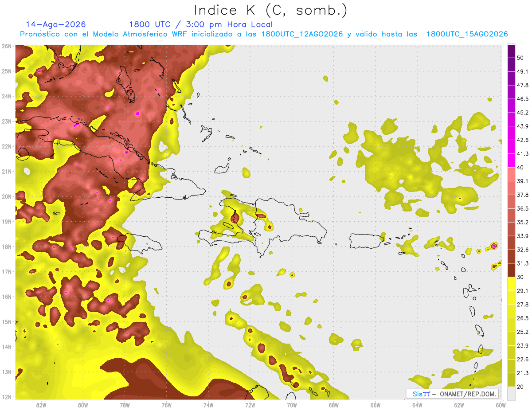Screen dimensions: 532x411
Task: Pick the gray colorbar segment below 20
Action: click(x=511, y=394)
